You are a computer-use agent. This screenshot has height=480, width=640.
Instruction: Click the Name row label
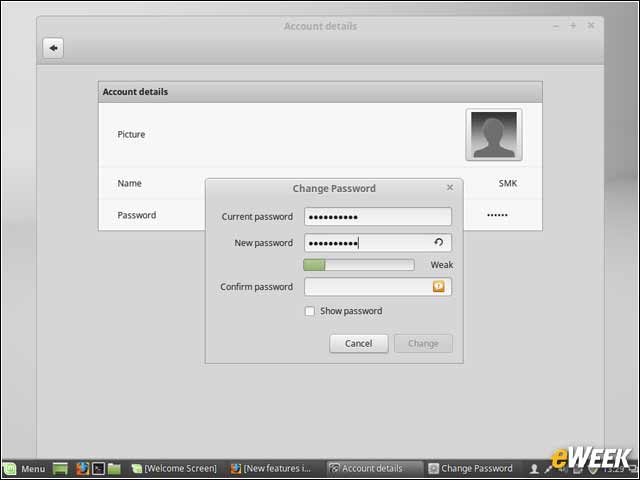(129, 183)
